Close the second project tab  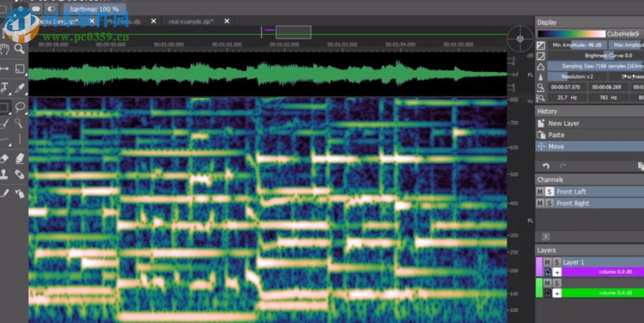click(154, 21)
